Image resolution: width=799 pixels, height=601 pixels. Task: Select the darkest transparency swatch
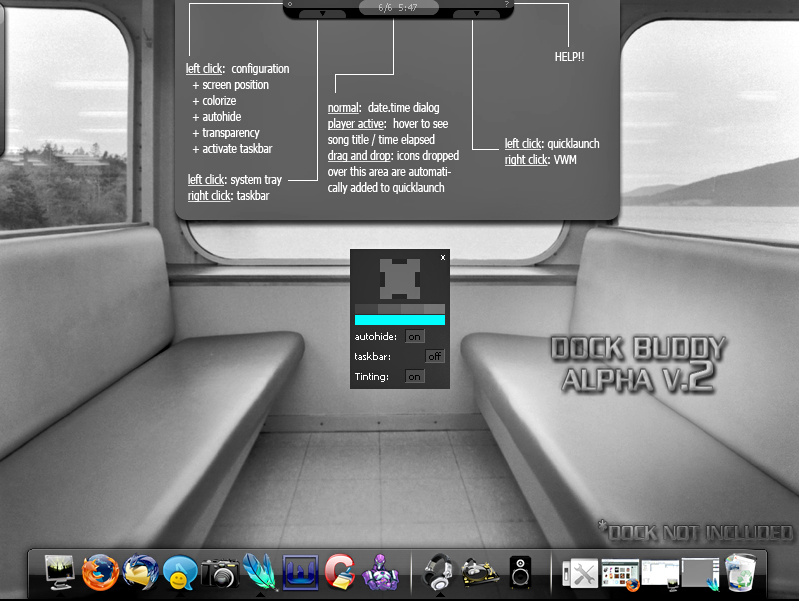point(366,309)
